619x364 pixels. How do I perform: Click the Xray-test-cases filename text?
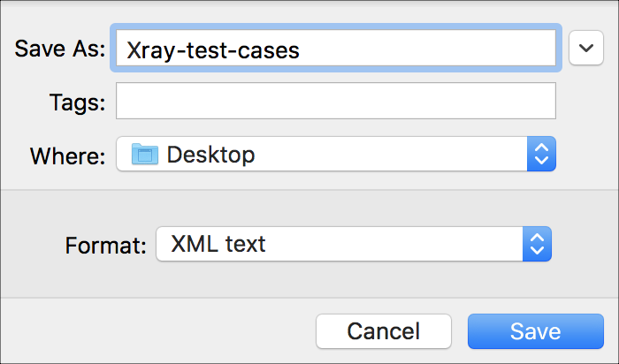click(x=213, y=50)
